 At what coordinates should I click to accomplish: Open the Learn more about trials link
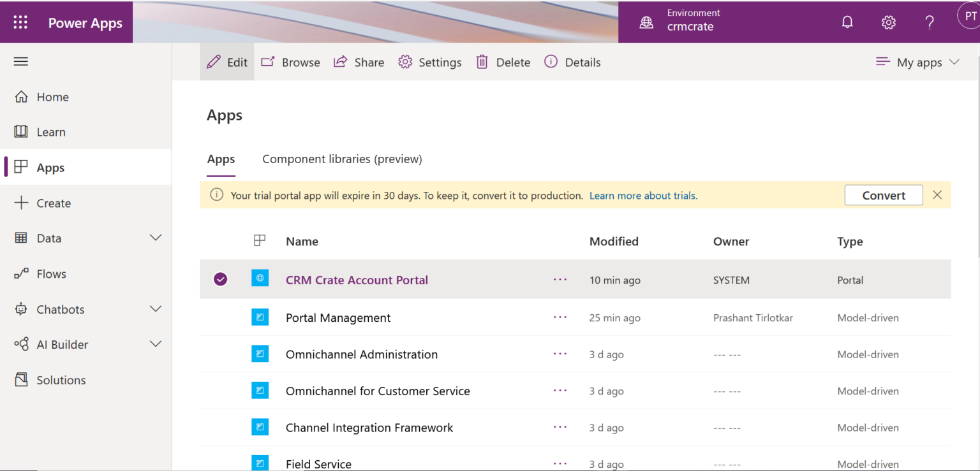pos(642,196)
